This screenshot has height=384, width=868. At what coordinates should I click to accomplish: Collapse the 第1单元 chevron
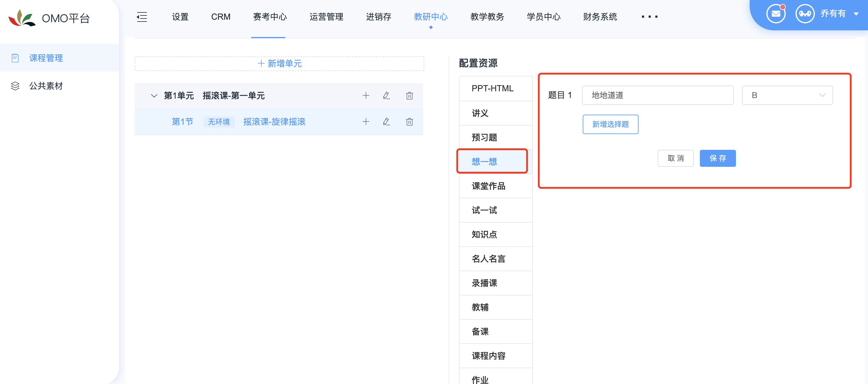pyautogui.click(x=154, y=96)
